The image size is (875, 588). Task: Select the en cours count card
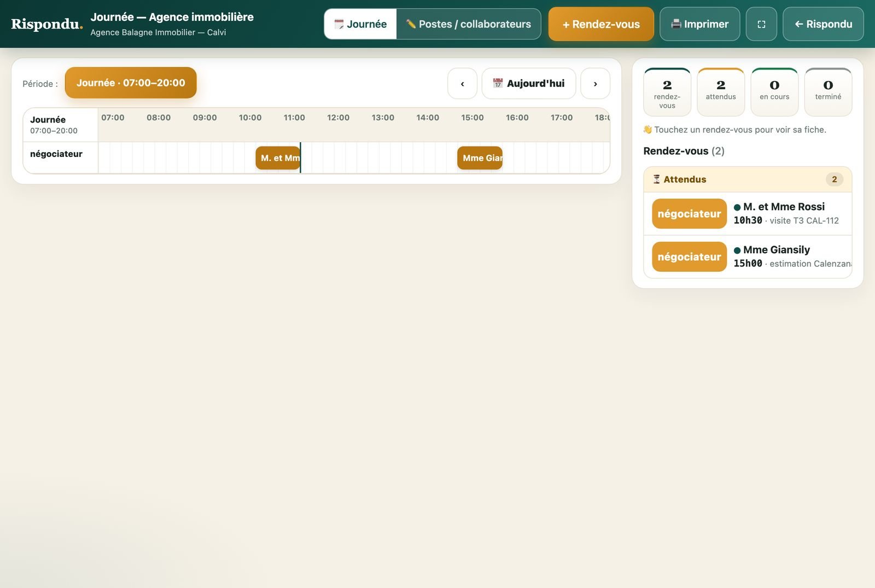pyautogui.click(x=774, y=92)
